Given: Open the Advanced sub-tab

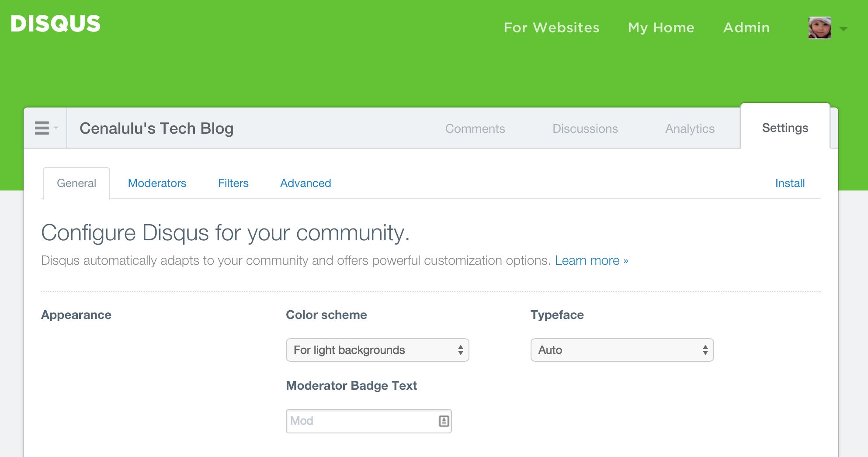Looking at the screenshot, I should point(306,183).
